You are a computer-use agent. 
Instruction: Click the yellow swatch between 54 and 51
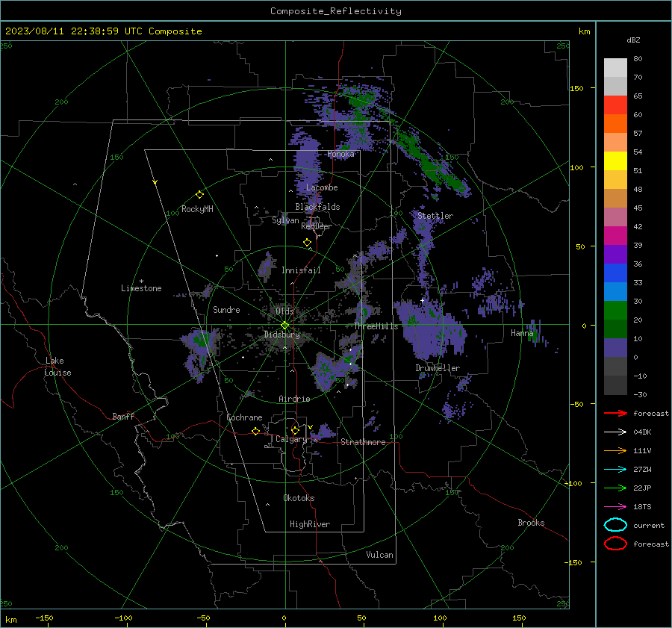coord(615,161)
